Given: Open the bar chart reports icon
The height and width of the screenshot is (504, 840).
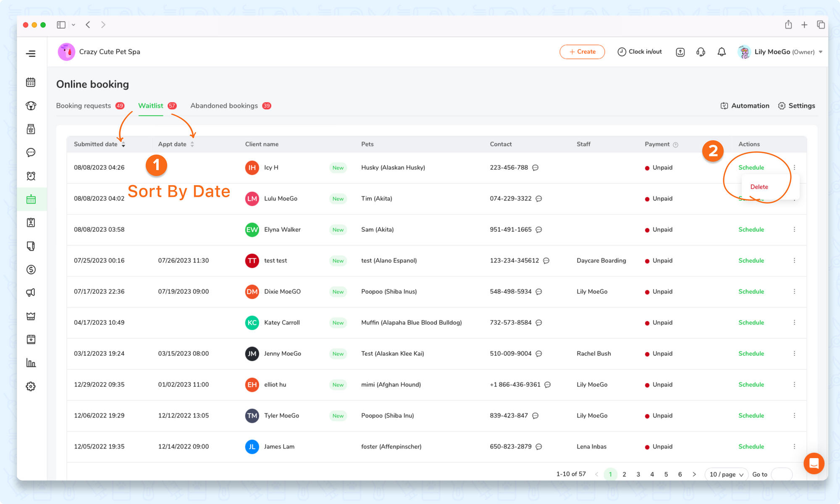Looking at the screenshot, I should click(31, 363).
